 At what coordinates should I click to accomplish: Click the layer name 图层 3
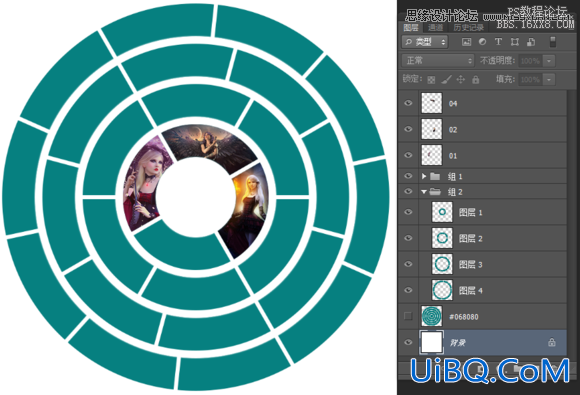(x=471, y=264)
